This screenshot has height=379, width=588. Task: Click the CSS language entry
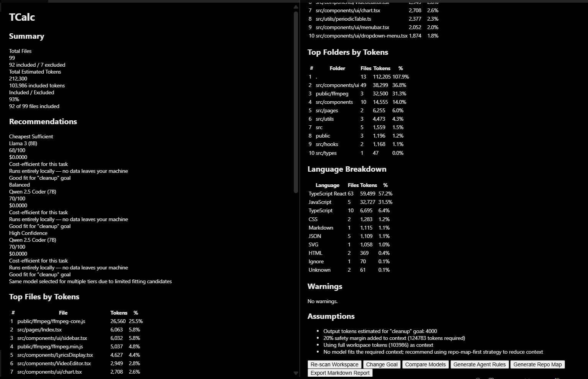tap(351, 219)
